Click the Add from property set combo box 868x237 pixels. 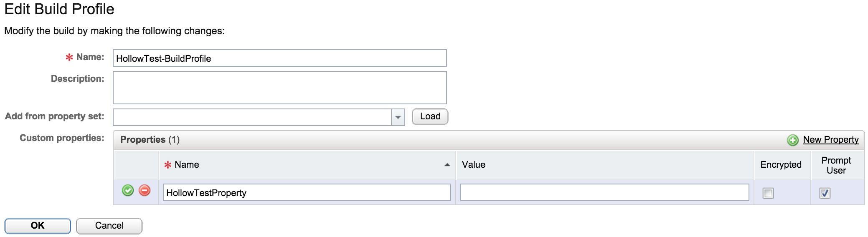pyautogui.click(x=252, y=117)
